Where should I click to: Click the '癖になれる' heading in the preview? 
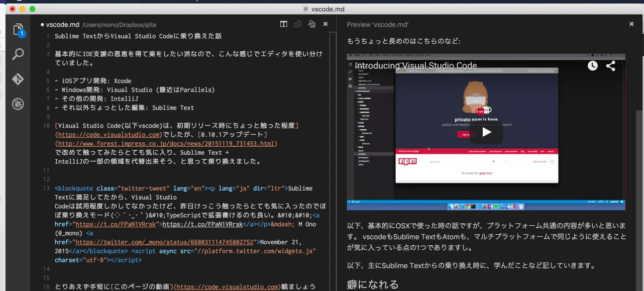pyautogui.click(x=373, y=285)
